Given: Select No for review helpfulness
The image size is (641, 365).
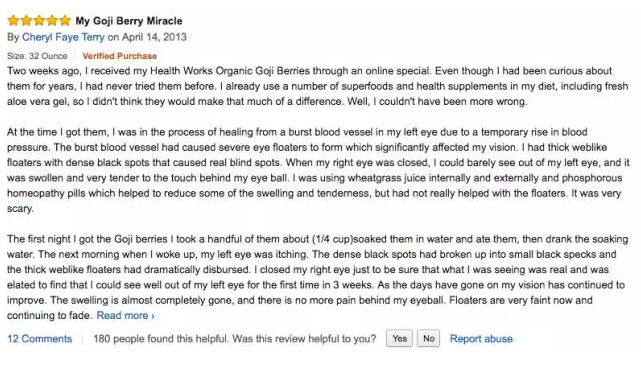Looking at the screenshot, I should [x=428, y=338].
